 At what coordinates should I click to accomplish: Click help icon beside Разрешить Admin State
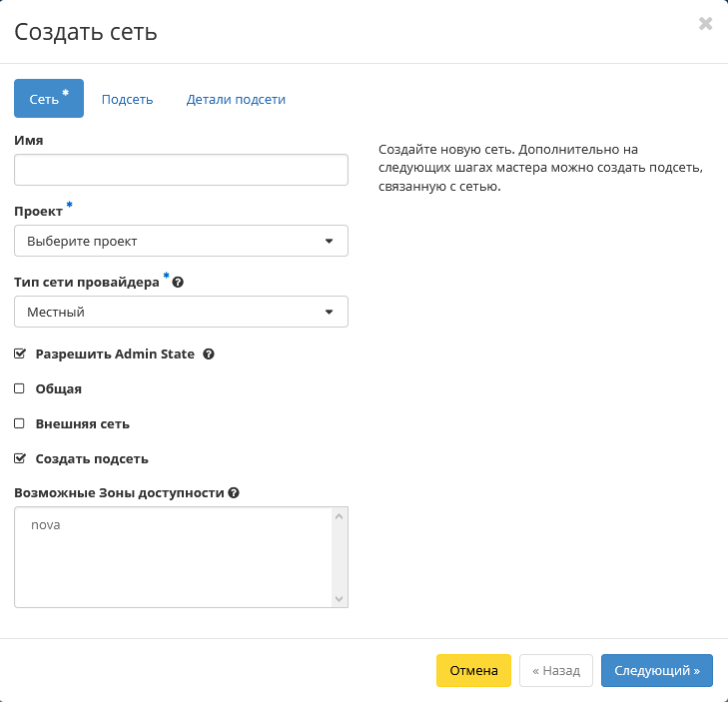point(209,353)
